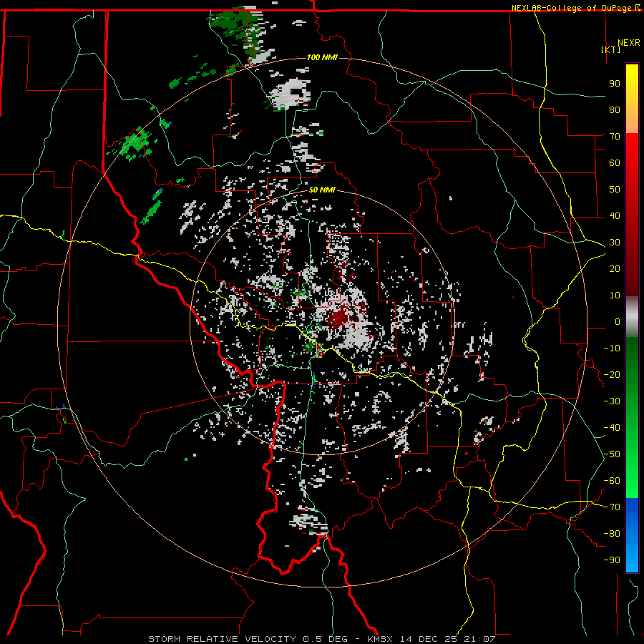
Task: Click the 100 NMI range ring label
Action: (x=322, y=57)
